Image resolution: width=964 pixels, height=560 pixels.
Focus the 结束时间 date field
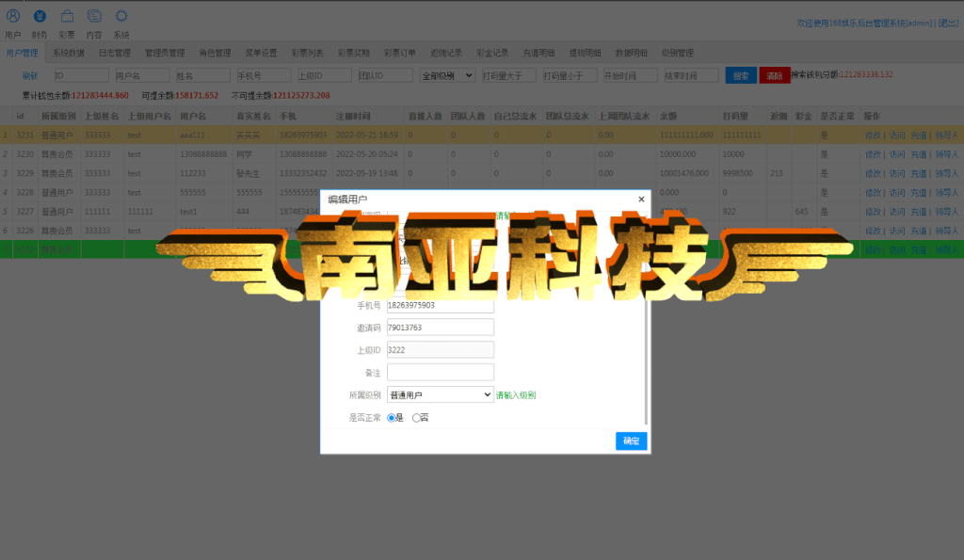point(691,75)
